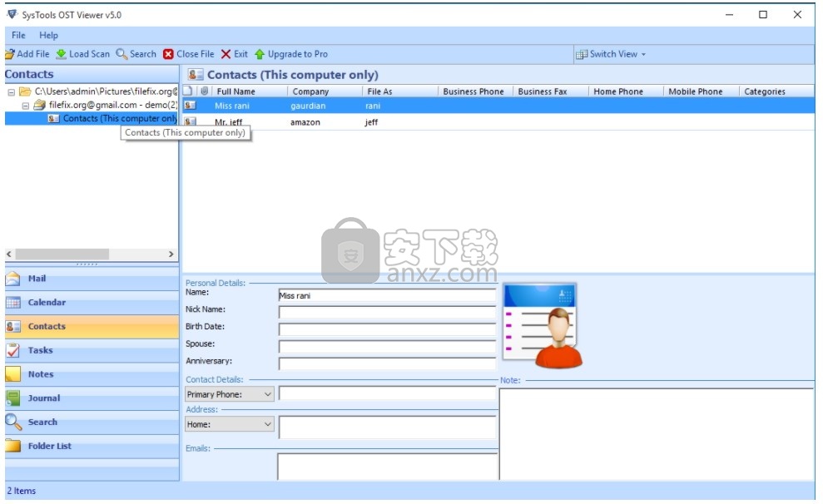Switch to the Mail section
Viewport: 823px width, 504px height.
tap(92, 279)
